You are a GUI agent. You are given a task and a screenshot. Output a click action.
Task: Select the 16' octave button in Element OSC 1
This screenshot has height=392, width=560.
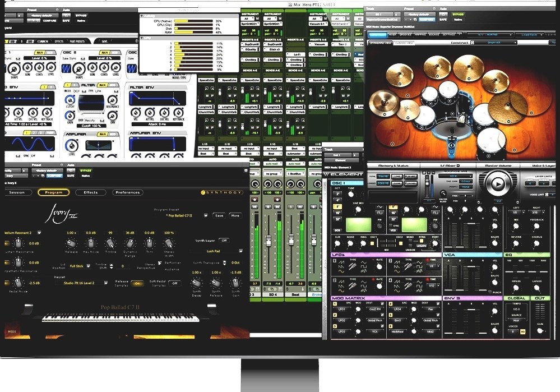(x=337, y=213)
